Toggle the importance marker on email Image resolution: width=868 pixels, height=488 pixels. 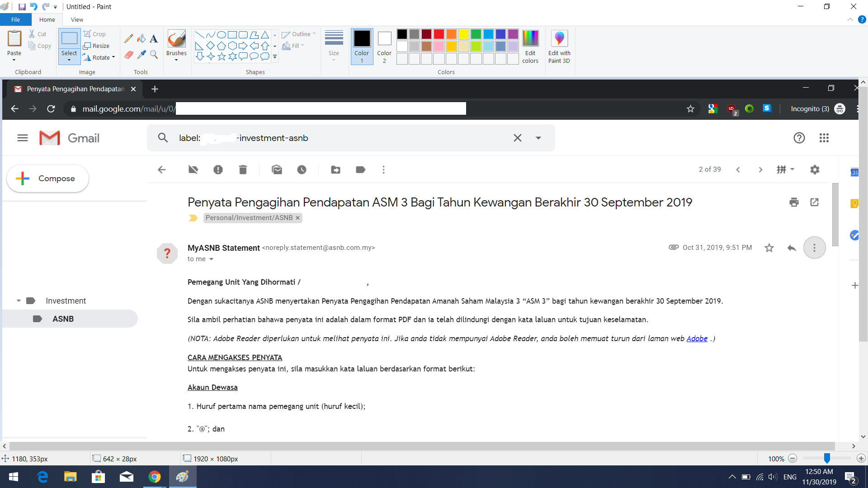pos(193,218)
